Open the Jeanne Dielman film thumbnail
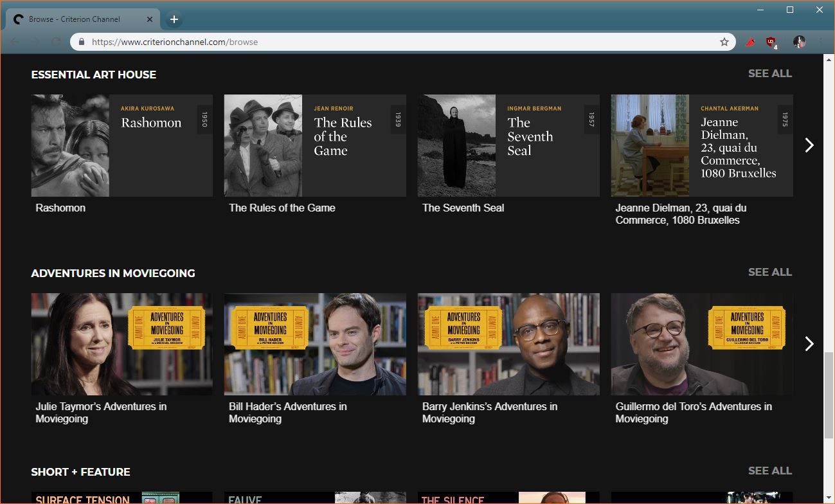The height and width of the screenshot is (504, 835). [x=702, y=145]
